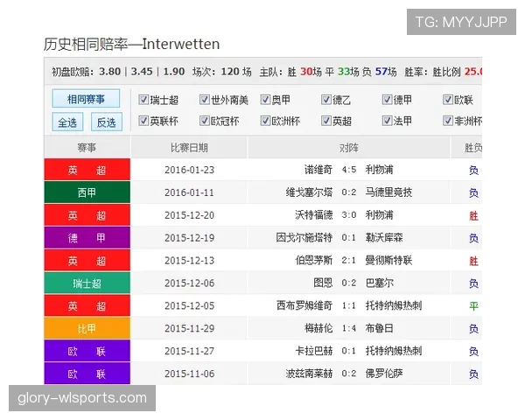Click the date 2015-12-06
The height and width of the screenshot is (420, 525).
pyautogui.click(x=189, y=283)
